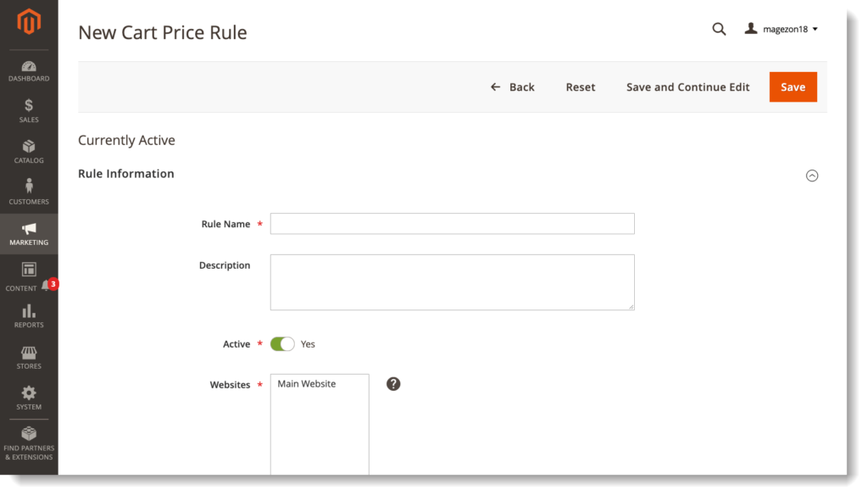Open the Sales menu icon
The width and height of the screenshot is (868, 496).
pyautogui.click(x=29, y=105)
